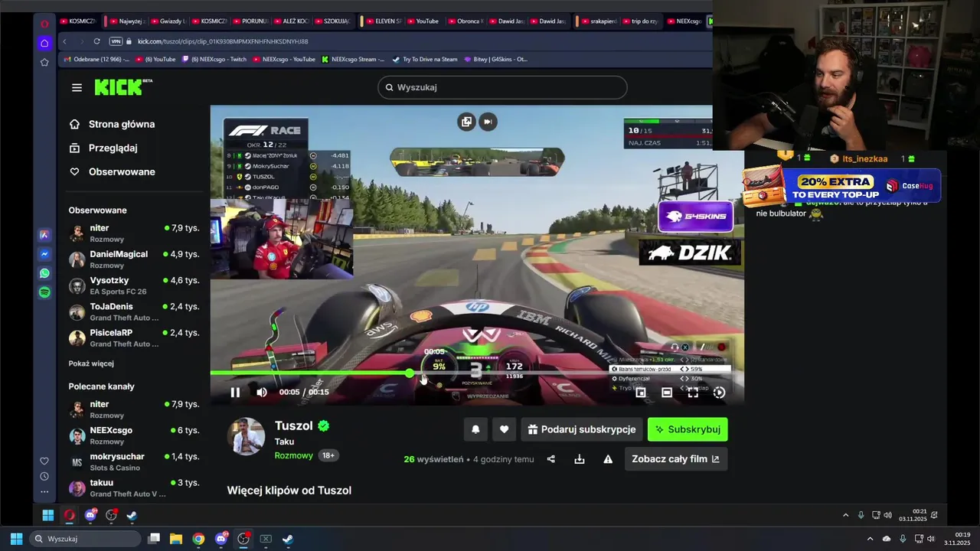
Task: Open niter channel in Obserwowane list
Action: tap(134, 233)
